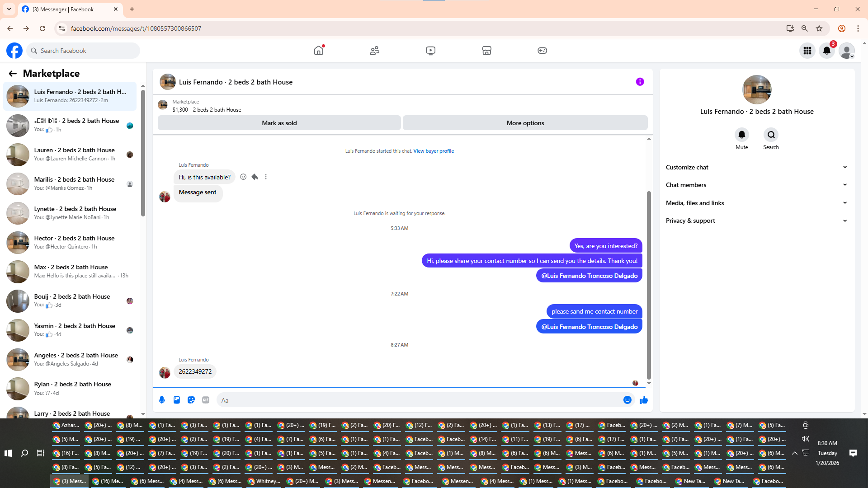Open the Marilis 2 beds 2 bath House chat
This screenshot has width=868, height=488.
pos(70,184)
